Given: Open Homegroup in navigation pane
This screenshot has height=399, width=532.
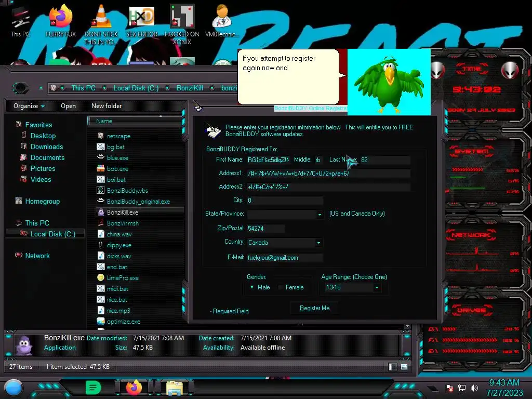Looking at the screenshot, I should coord(42,201).
